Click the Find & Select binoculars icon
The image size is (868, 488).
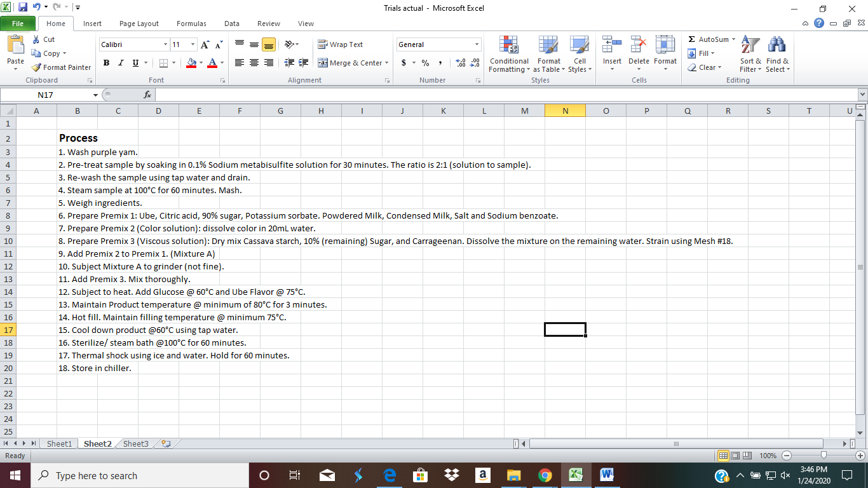click(776, 45)
